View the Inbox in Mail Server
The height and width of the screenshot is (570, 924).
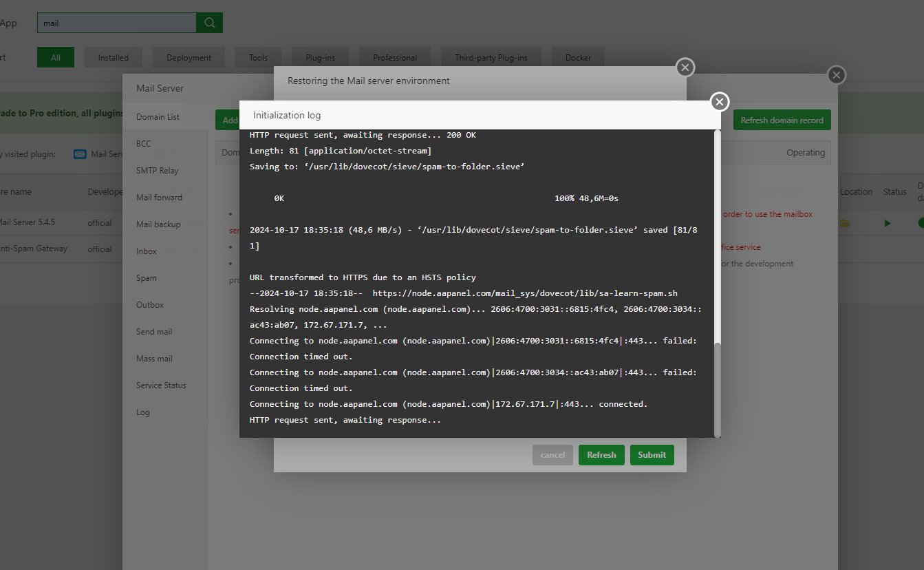tap(165, 251)
